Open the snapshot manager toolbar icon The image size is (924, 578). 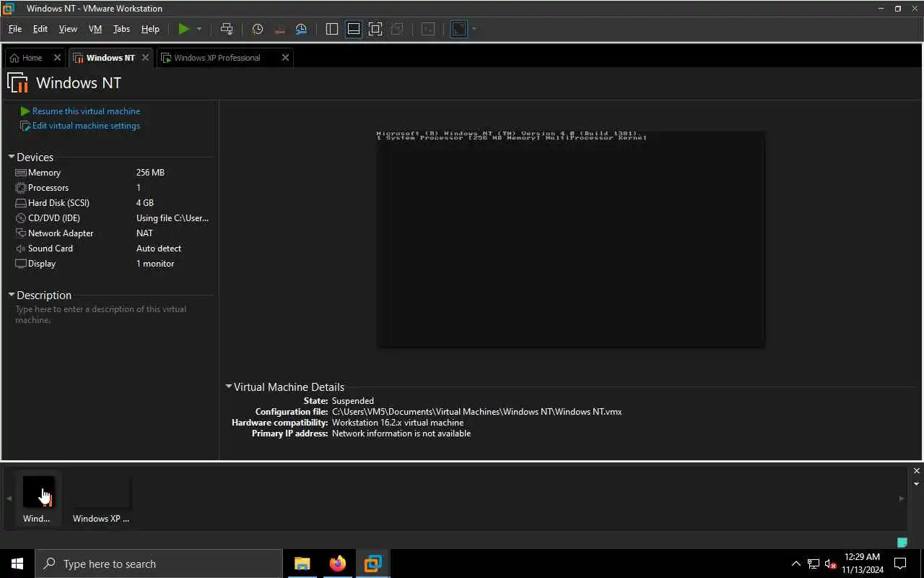[301, 29]
